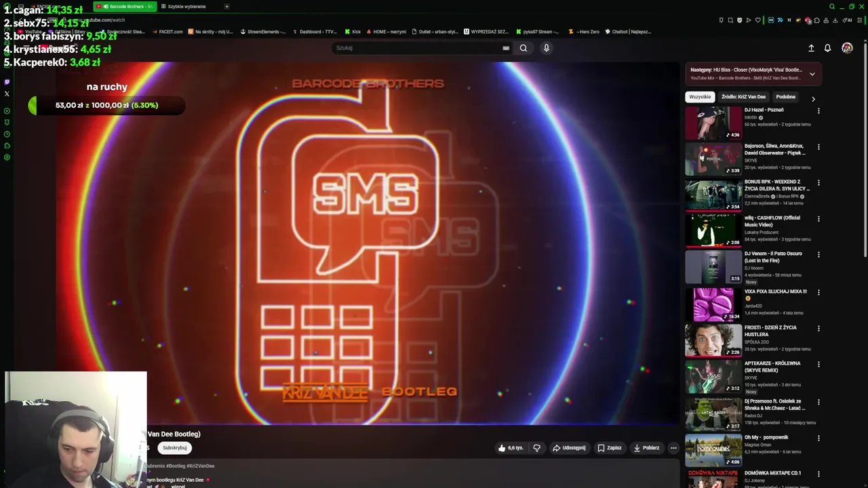Image resolution: width=868 pixels, height=488 pixels.
Task: Open sidebar settings gear icon
Action: click(7, 157)
